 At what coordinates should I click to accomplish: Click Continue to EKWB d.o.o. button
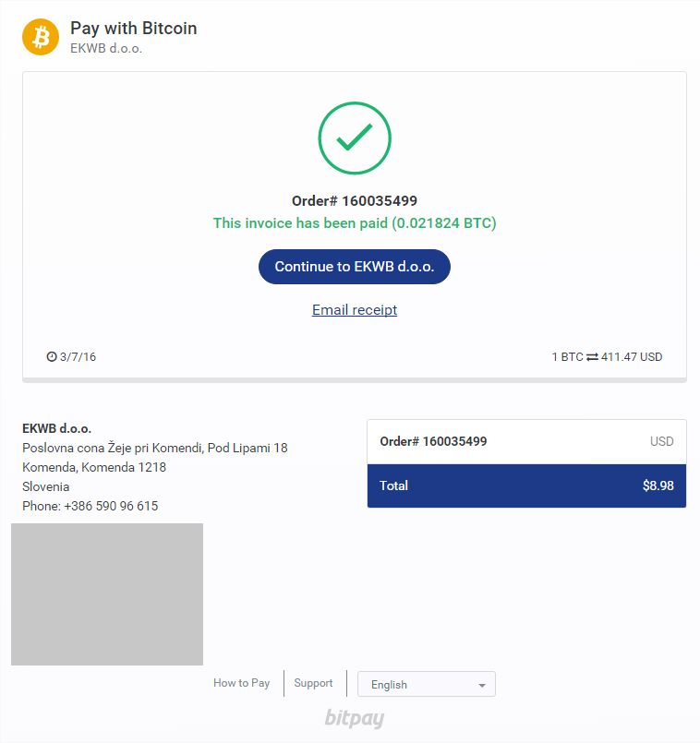pos(355,267)
